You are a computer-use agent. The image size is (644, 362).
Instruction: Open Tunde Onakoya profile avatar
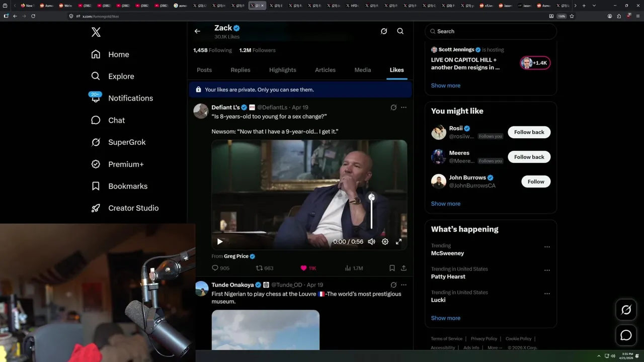tap(201, 289)
